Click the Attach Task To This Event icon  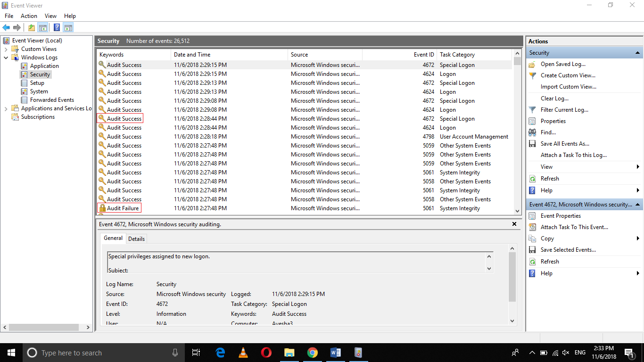click(x=532, y=227)
